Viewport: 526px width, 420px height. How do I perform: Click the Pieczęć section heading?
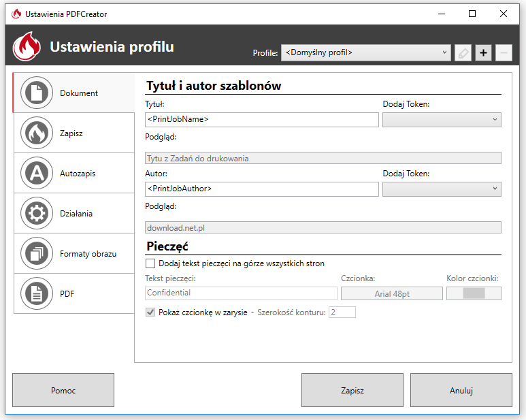pyautogui.click(x=167, y=246)
